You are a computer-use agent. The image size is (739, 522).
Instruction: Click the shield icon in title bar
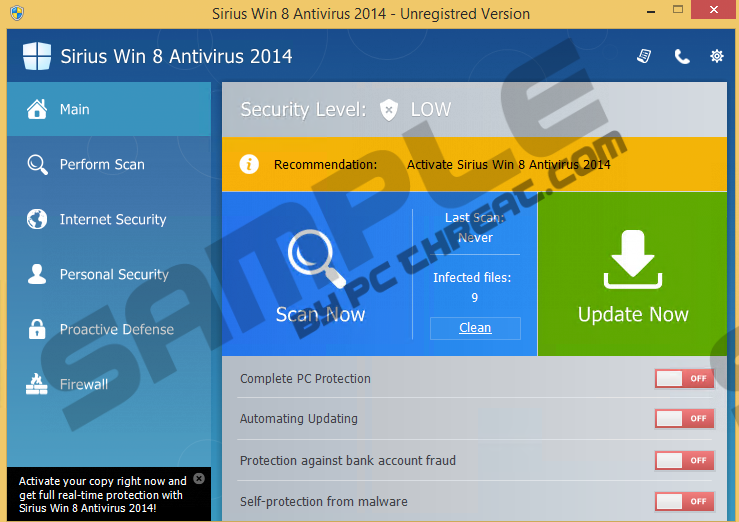[17, 13]
